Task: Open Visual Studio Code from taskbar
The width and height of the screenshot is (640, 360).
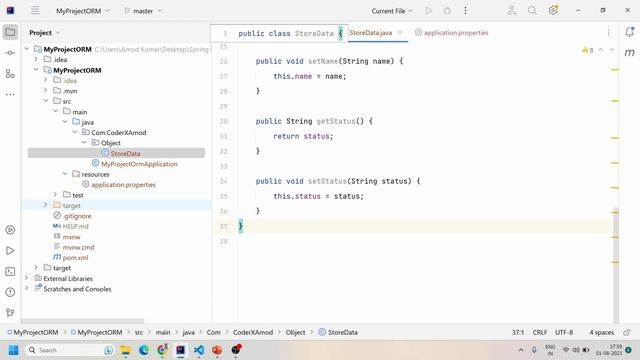Action: [199, 350]
